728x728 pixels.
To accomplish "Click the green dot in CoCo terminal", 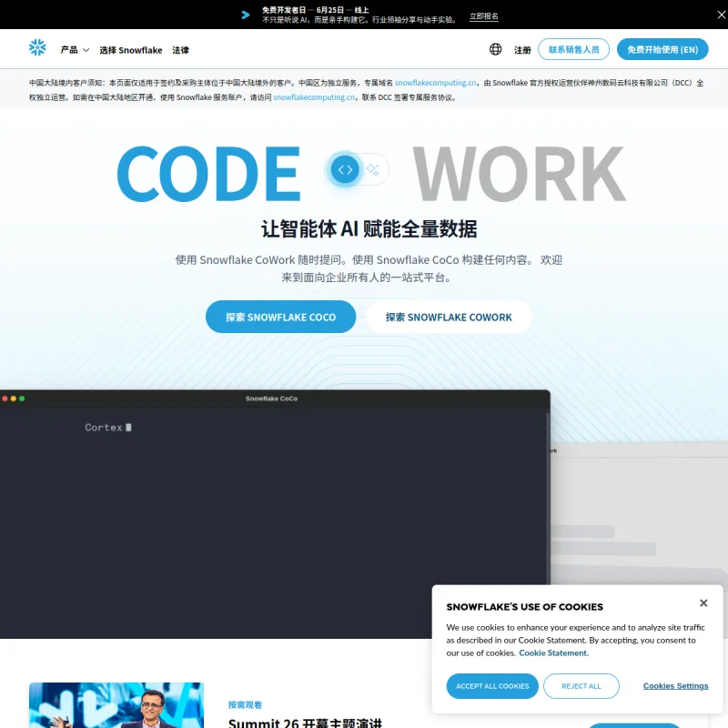I will coord(21,399).
